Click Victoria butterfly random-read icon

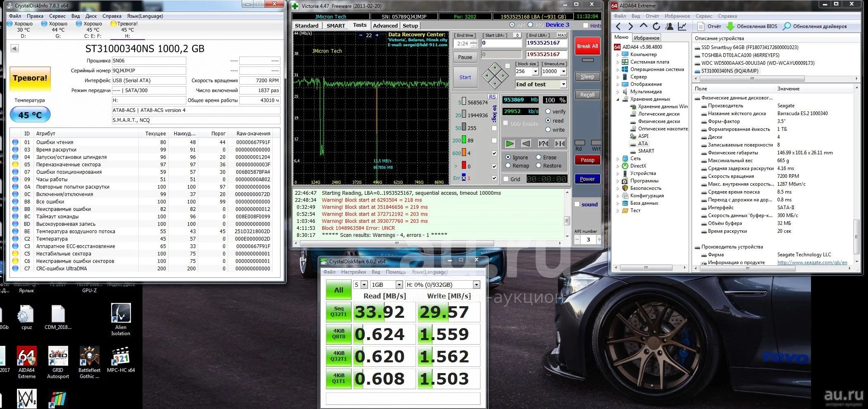pos(543,143)
